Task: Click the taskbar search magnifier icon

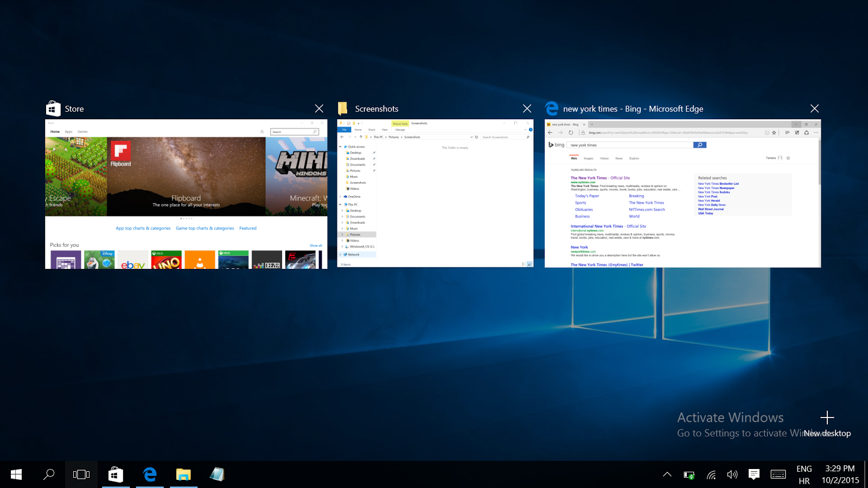Action: (x=49, y=474)
